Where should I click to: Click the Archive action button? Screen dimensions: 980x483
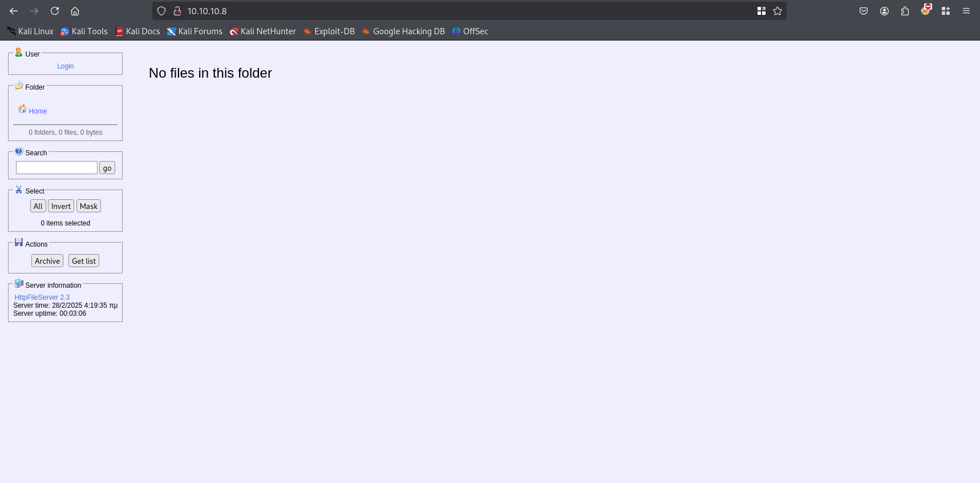[47, 261]
